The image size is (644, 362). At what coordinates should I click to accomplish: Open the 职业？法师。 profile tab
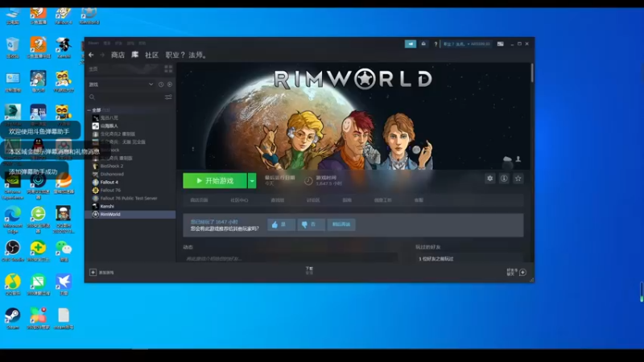pyautogui.click(x=187, y=55)
